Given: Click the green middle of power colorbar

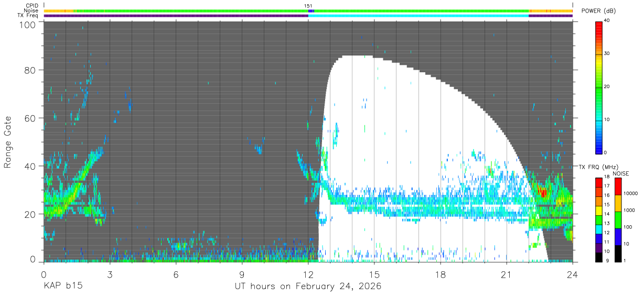Looking at the screenshot, I should [599, 86].
